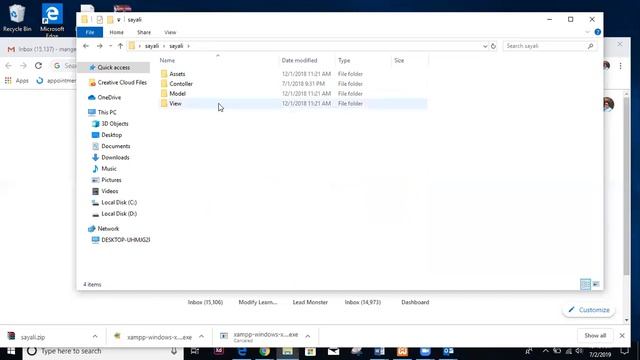Viewport: 640px width, 360px height.
Task: Open Chrome from the taskbar
Action: point(264,351)
